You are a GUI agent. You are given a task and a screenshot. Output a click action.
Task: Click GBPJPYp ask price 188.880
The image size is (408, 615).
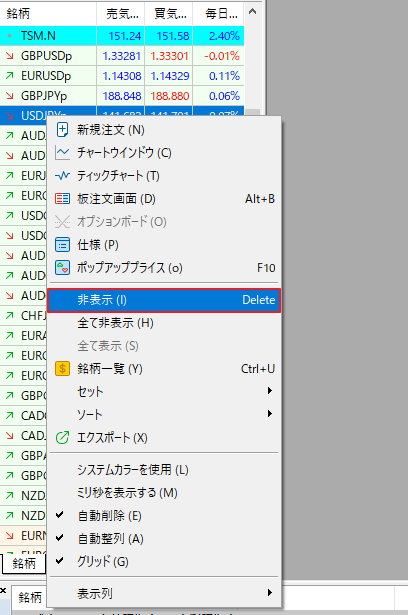[x=169, y=96]
